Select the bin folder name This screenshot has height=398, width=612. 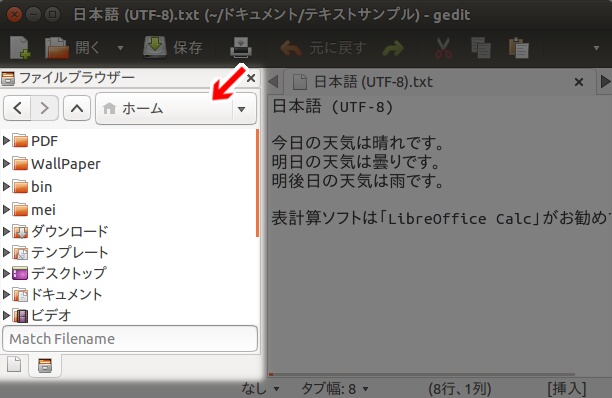[41, 187]
